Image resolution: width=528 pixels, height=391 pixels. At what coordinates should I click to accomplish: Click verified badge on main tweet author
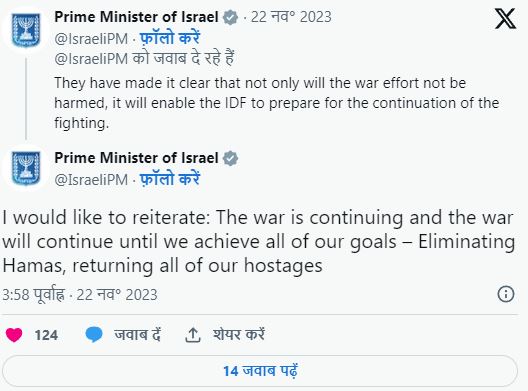tap(230, 158)
